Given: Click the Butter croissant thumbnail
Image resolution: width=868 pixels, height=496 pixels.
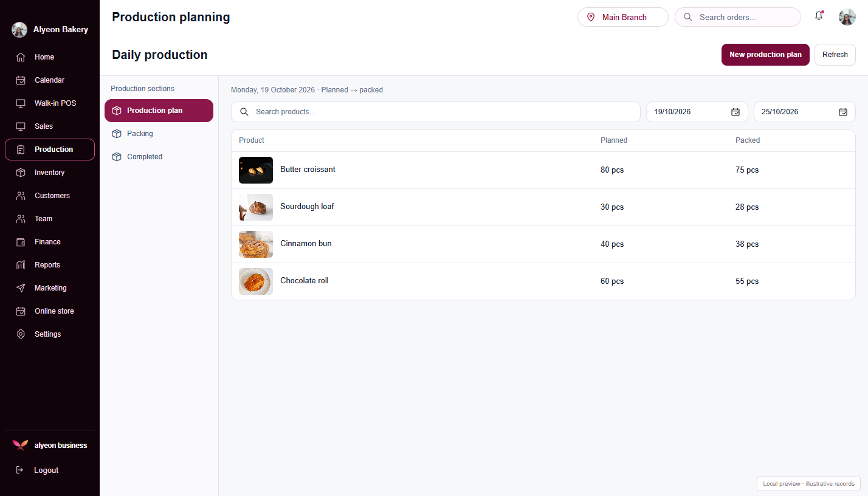Looking at the screenshot, I should [256, 170].
